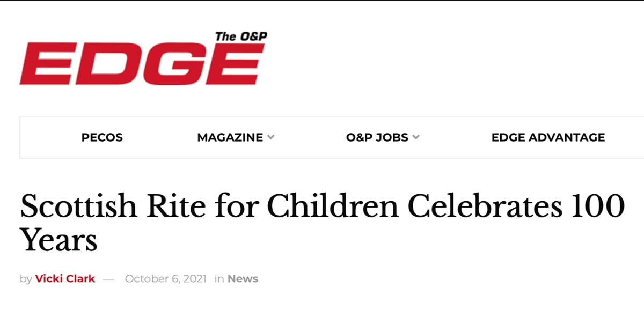Select the O&P JOBS navigation label
The image size is (644, 332).
click(377, 137)
